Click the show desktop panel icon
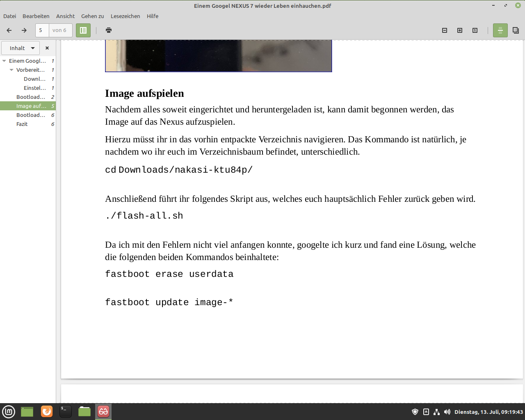 click(x=27, y=411)
